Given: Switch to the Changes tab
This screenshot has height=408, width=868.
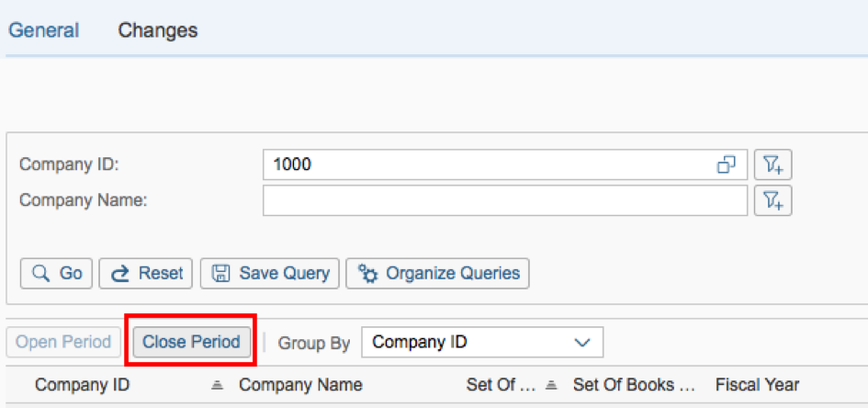Looking at the screenshot, I should pos(158,30).
